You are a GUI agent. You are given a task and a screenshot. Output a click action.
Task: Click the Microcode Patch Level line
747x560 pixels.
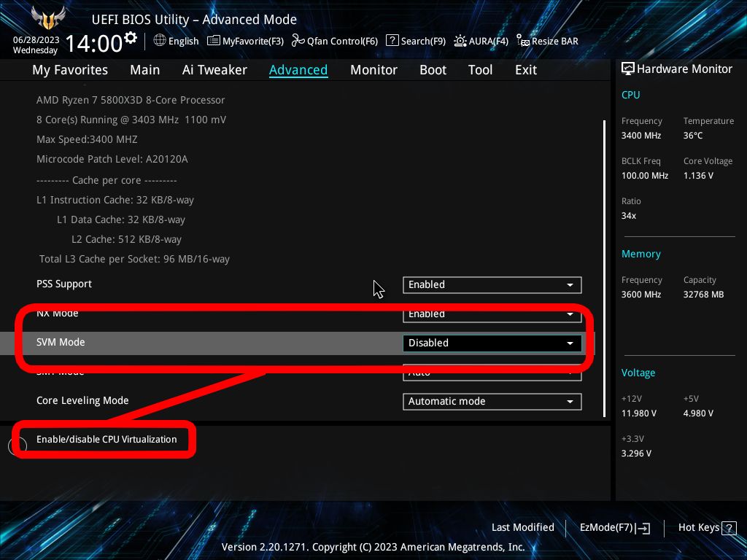(x=112, y=159)
